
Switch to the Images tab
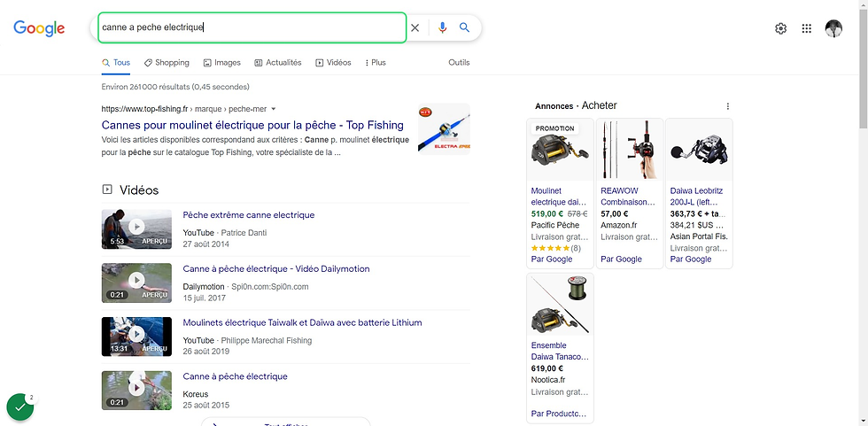[x=222, y=63]
